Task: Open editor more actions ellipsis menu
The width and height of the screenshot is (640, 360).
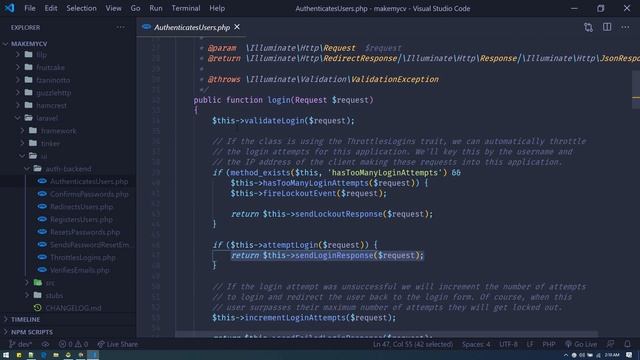Action: [625, 27]
